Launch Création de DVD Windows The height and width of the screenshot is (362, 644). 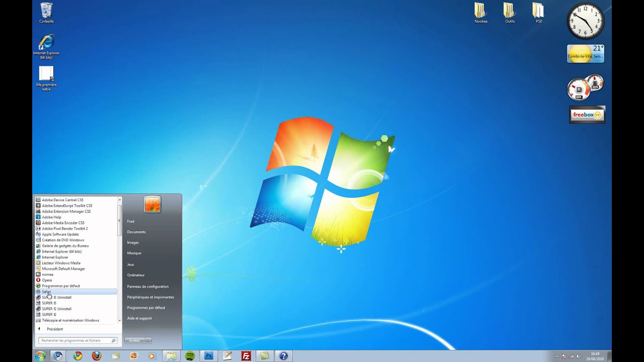(76, 240)
